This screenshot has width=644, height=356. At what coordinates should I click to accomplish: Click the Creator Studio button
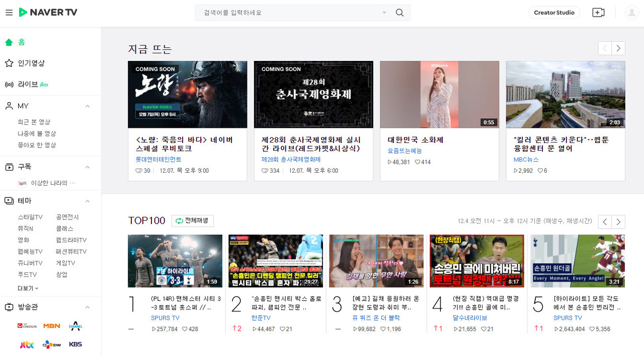pos(554,13)
